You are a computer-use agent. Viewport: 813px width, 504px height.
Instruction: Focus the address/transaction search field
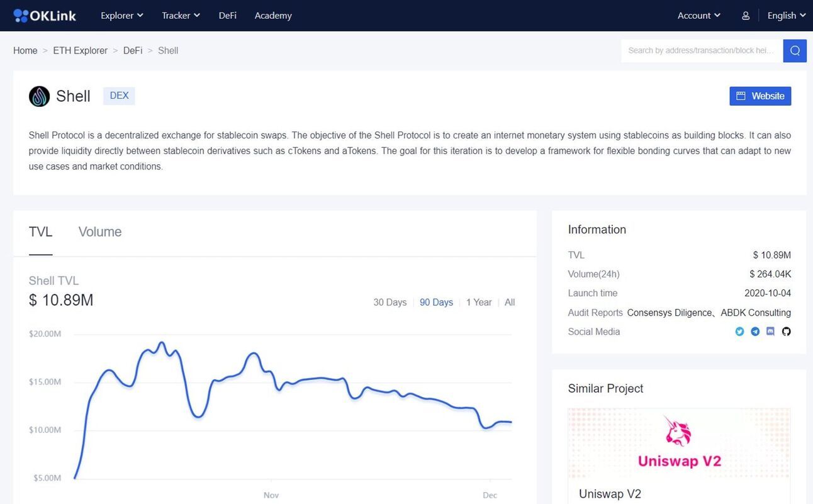(x=702, y=50)
